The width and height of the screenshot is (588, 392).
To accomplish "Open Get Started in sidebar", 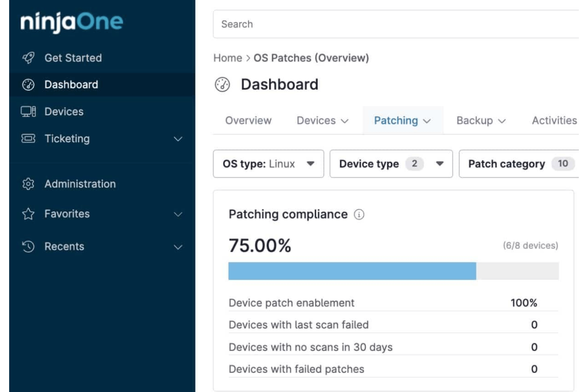I will (x=102, y=58).
